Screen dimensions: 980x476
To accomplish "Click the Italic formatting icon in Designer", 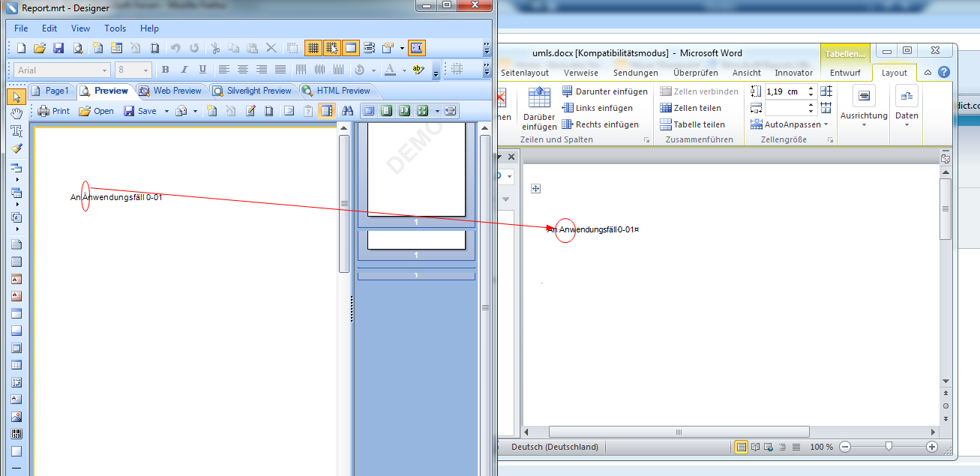I will point(184,70).
